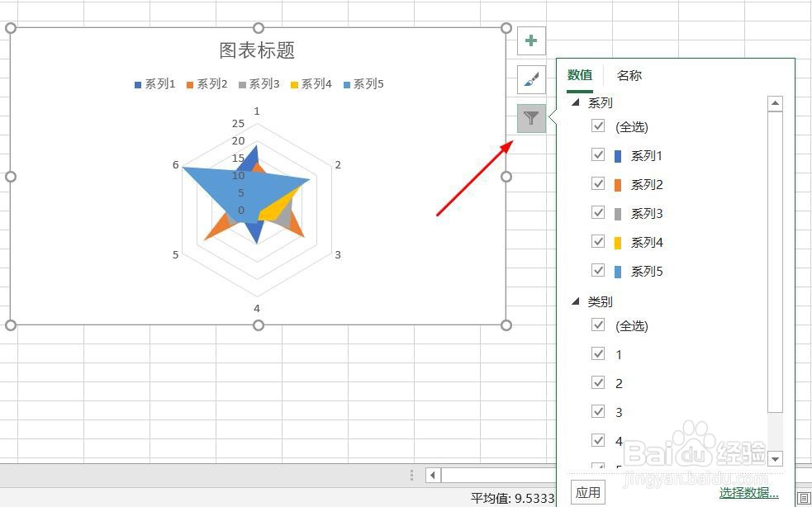The width and height of the screenshot is (812, 507).
Task: Click the 系列1 blue color swatch in filter list
Action: pos(617,156)
